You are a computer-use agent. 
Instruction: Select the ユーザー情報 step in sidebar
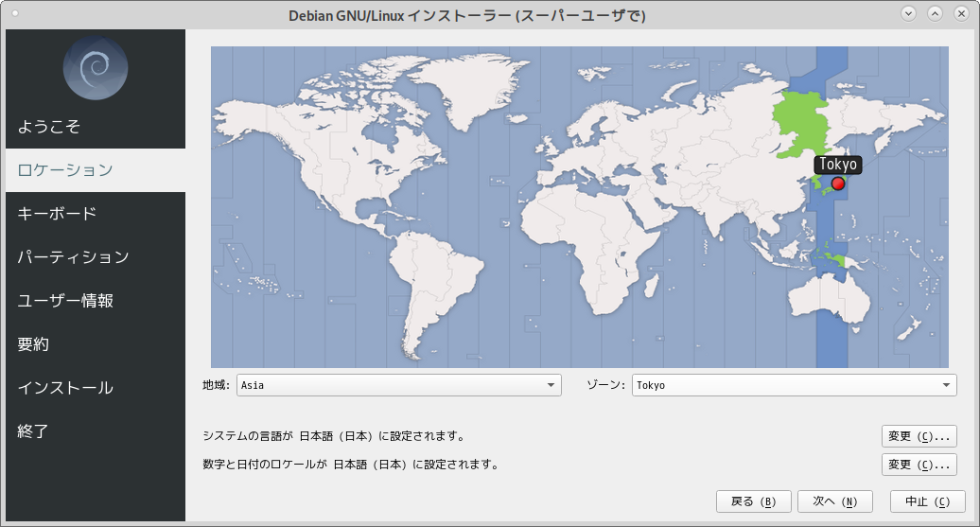pos(96,301)
